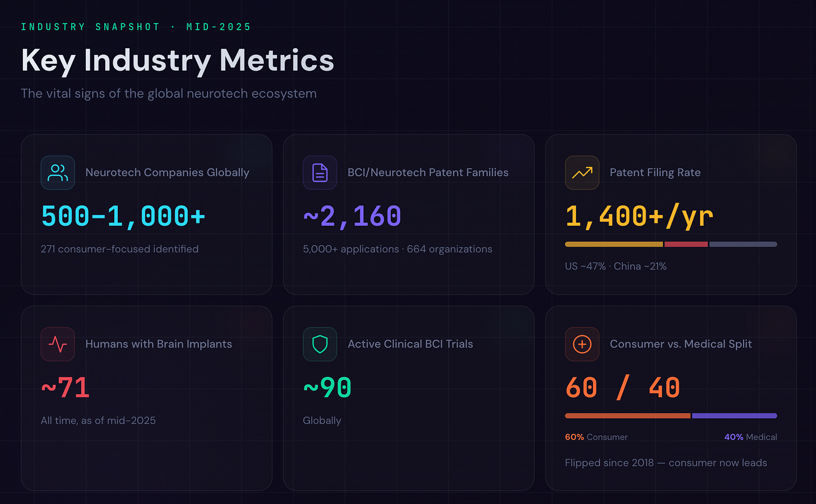Screen dimensions: 816x504
Task: Click the shield icon for Active Clinical BCI Trials
Action: coord(320,344)
